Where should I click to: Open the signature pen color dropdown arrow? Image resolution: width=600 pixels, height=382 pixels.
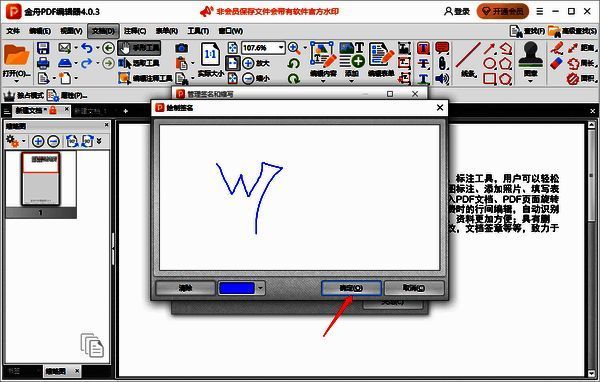[x=260, y=288]
